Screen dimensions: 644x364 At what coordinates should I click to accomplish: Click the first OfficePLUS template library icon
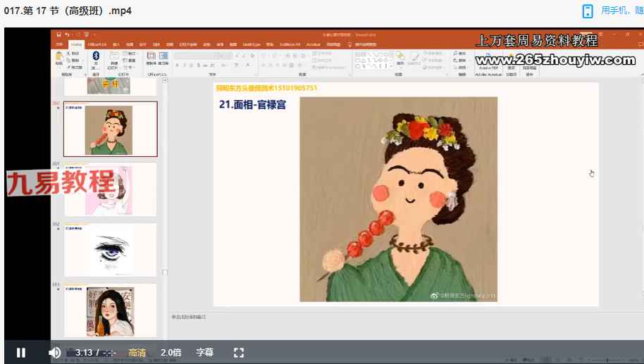pos(151,56)
